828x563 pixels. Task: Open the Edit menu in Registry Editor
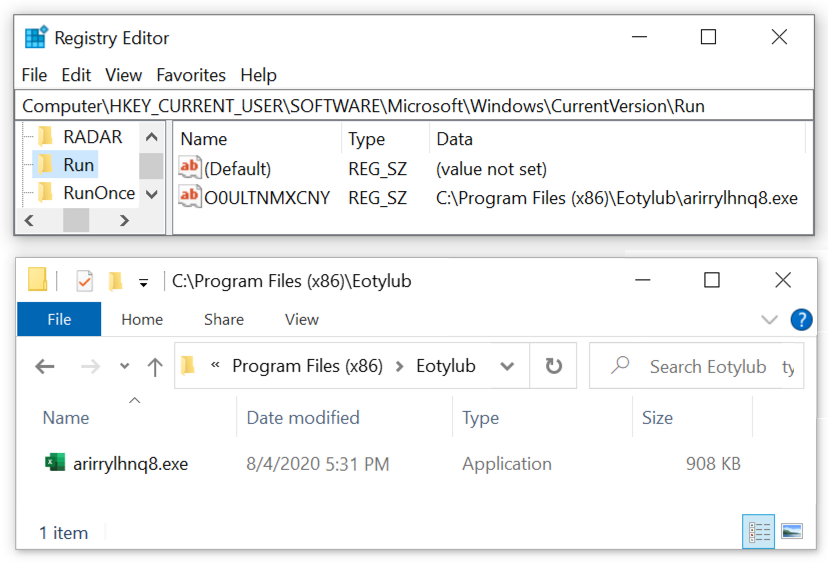(x=76, y=75)
